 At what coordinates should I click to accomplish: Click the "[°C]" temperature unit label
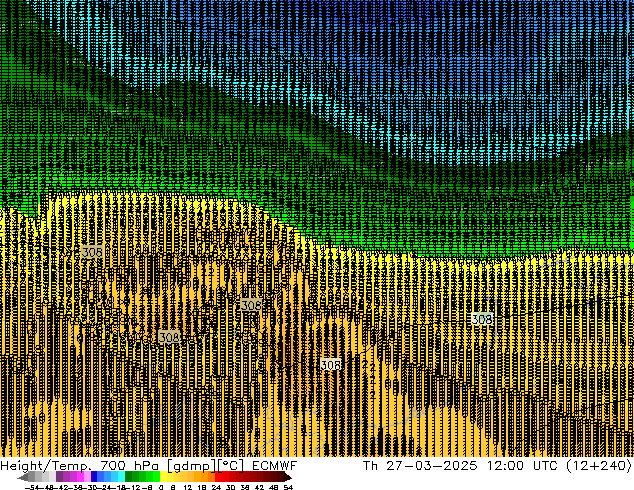[231, 466]
